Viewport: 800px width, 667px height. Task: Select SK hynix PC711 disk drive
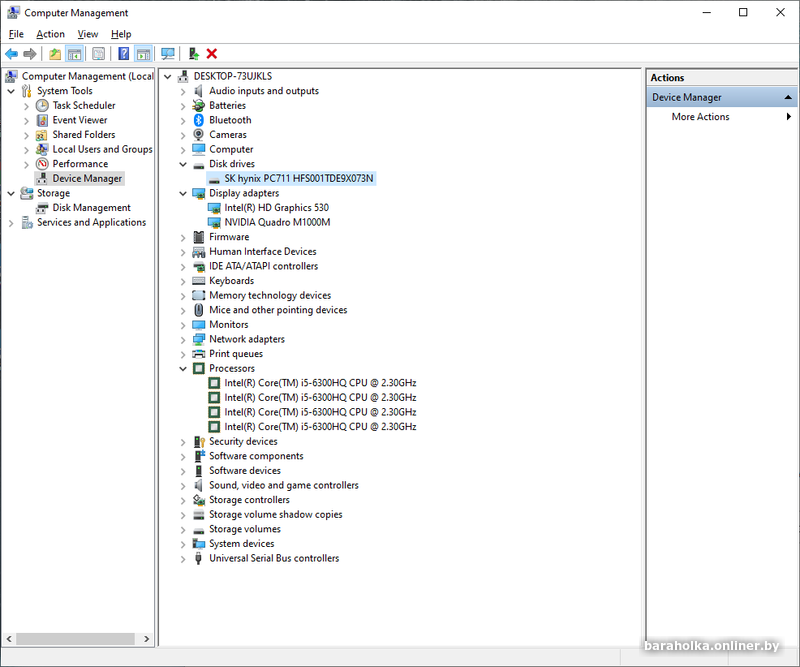(298, 179)
